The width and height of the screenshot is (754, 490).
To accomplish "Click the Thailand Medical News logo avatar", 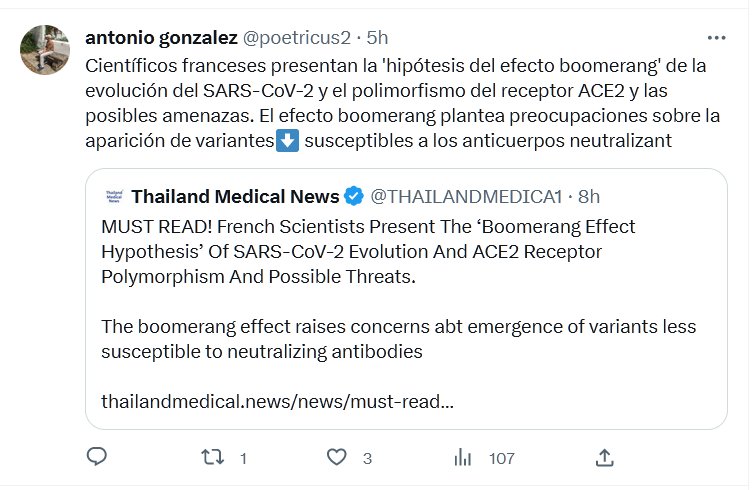I will point(112,195).
